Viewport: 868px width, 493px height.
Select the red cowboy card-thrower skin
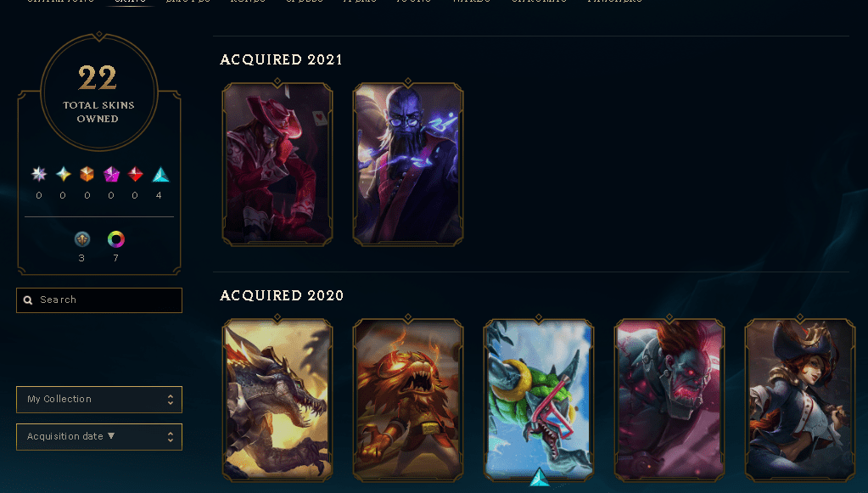(x=277, y=164)
